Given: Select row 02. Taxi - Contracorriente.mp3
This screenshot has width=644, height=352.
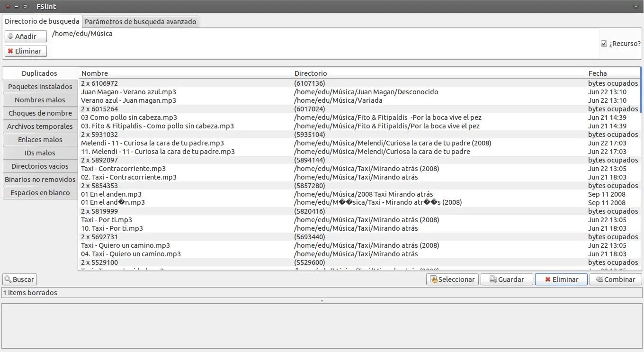Looking at the screenshot, I should coord(359,177).
